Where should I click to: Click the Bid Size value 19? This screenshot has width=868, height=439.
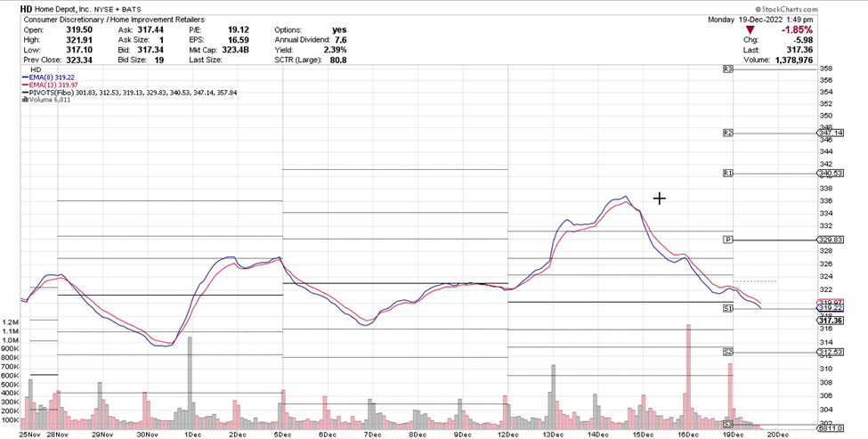158,60
